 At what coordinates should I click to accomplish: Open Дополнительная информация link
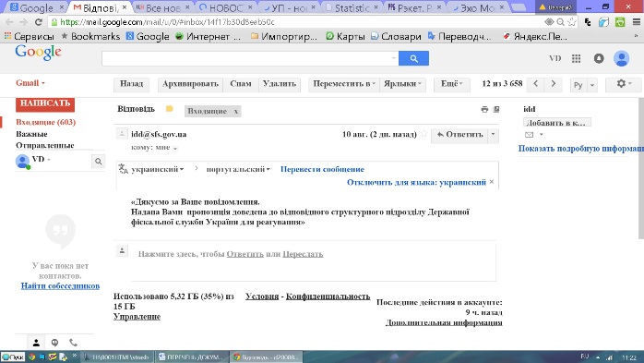point(444,322)
